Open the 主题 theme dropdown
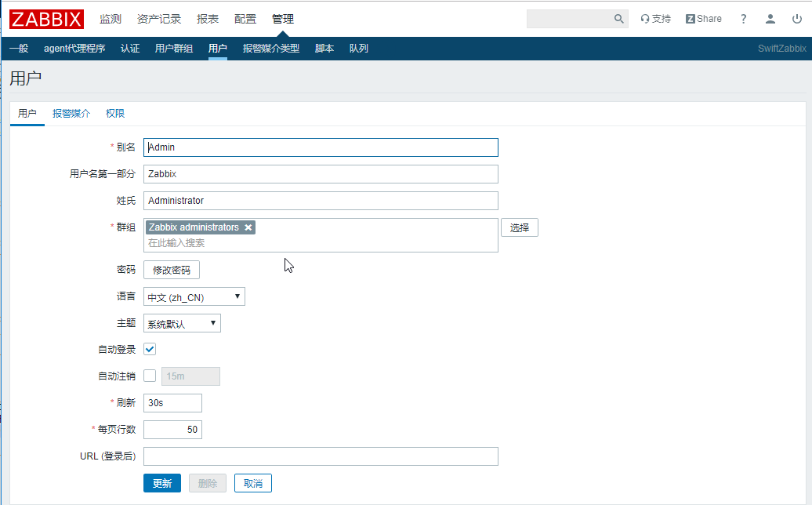 [182, 323]
